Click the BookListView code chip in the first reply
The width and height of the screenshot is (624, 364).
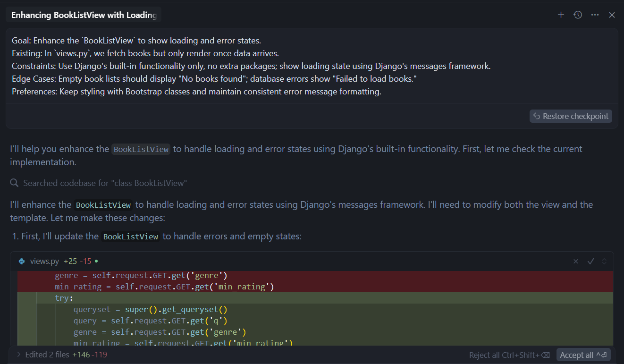pos(141,149)
